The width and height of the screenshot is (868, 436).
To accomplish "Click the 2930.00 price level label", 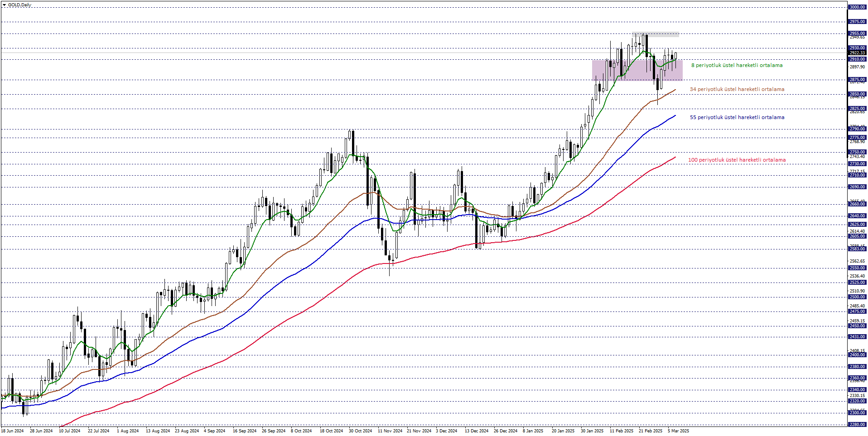I will click(857, 48).
